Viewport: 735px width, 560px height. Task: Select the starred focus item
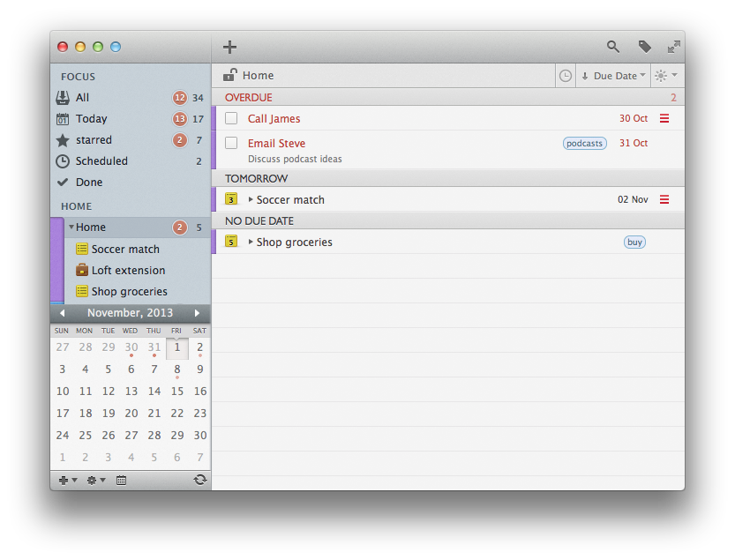[x=131, y=139]
